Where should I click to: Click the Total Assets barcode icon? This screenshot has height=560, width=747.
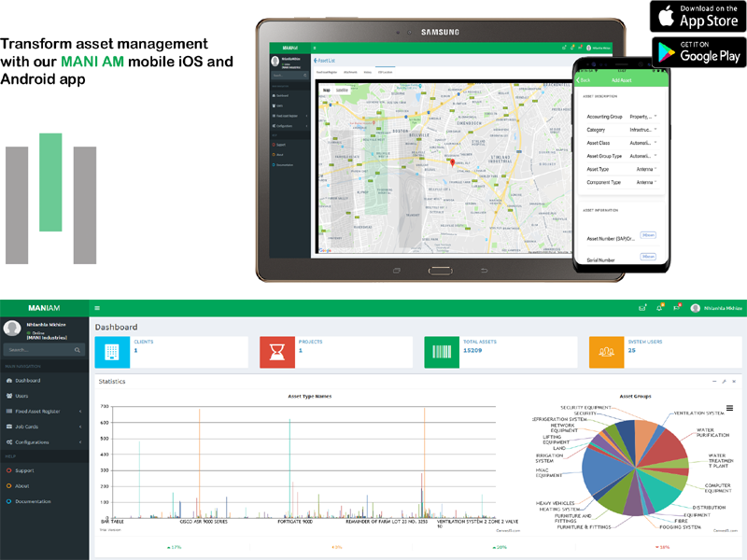pos(442,352)
